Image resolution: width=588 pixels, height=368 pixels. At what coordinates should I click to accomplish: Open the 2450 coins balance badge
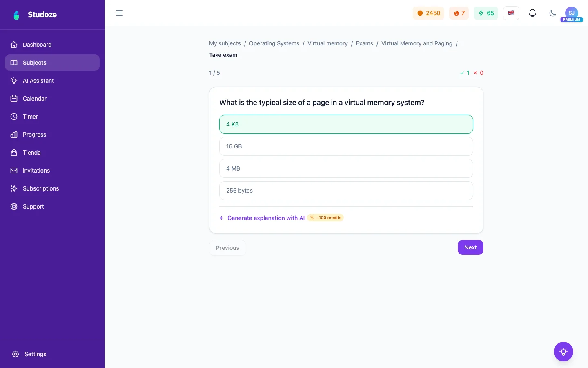pos(428,13)
